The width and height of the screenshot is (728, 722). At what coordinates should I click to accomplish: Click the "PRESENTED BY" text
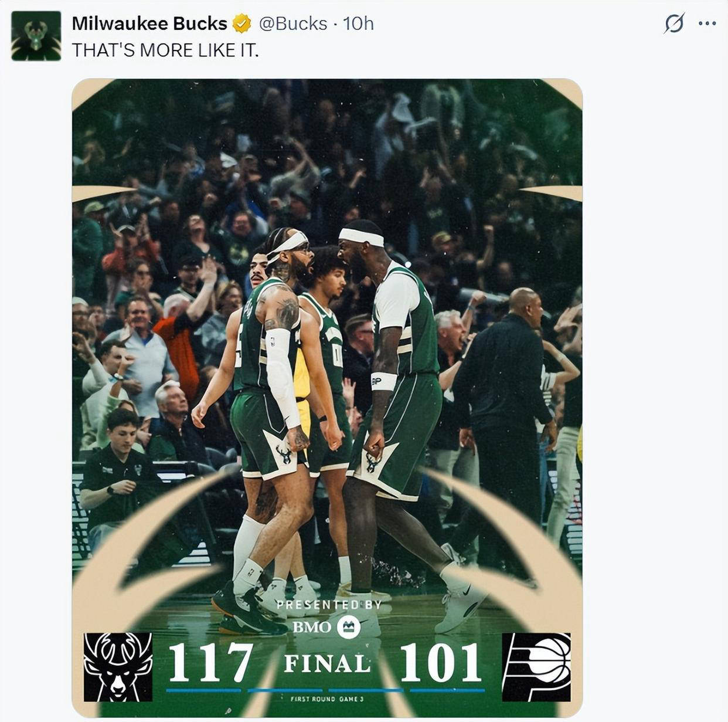[328, 605]
